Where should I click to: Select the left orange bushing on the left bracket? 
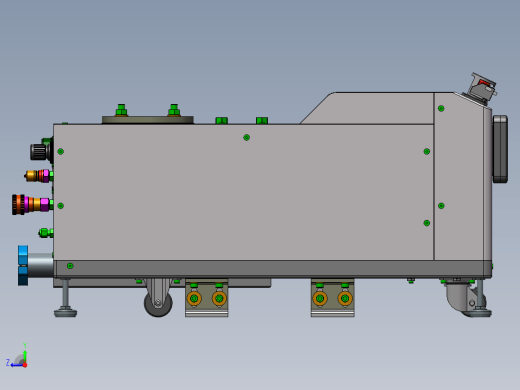click(194, 299)
